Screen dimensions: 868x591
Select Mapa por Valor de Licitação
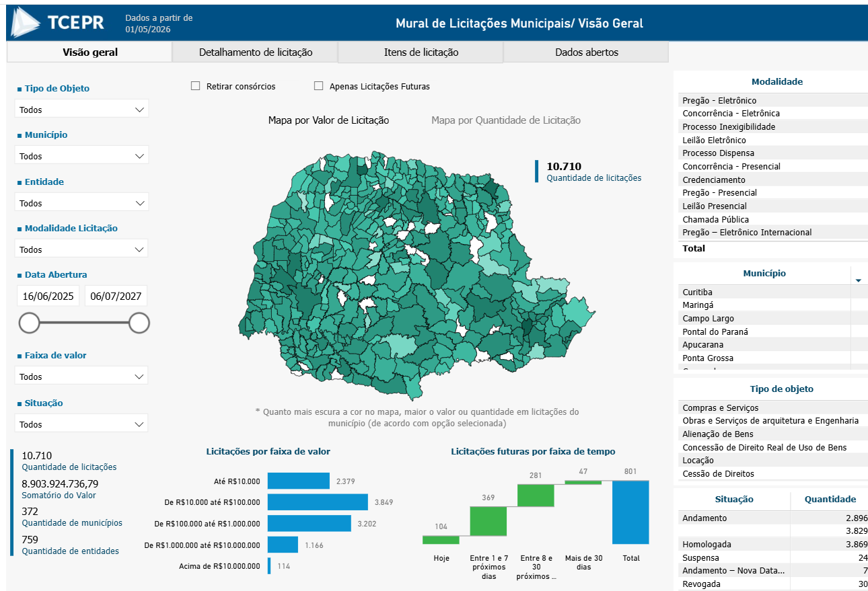pos(328,120)
